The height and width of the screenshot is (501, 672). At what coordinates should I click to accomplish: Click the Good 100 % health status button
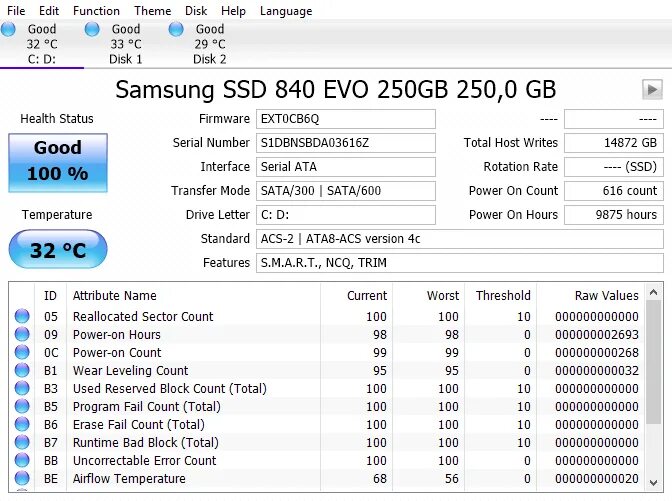pos(58,163)
